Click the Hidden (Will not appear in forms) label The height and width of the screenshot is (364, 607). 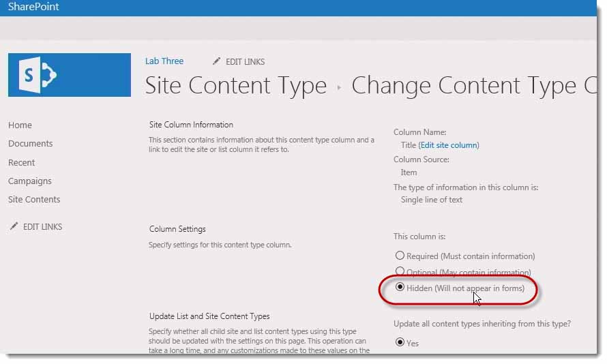(465, 288)
